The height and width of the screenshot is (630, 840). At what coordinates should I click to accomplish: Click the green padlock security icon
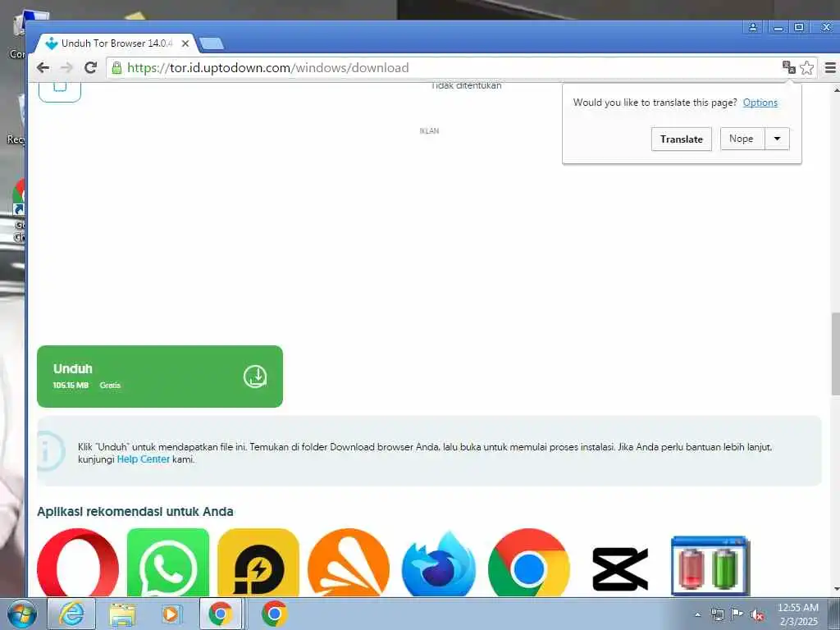[116, 67]
